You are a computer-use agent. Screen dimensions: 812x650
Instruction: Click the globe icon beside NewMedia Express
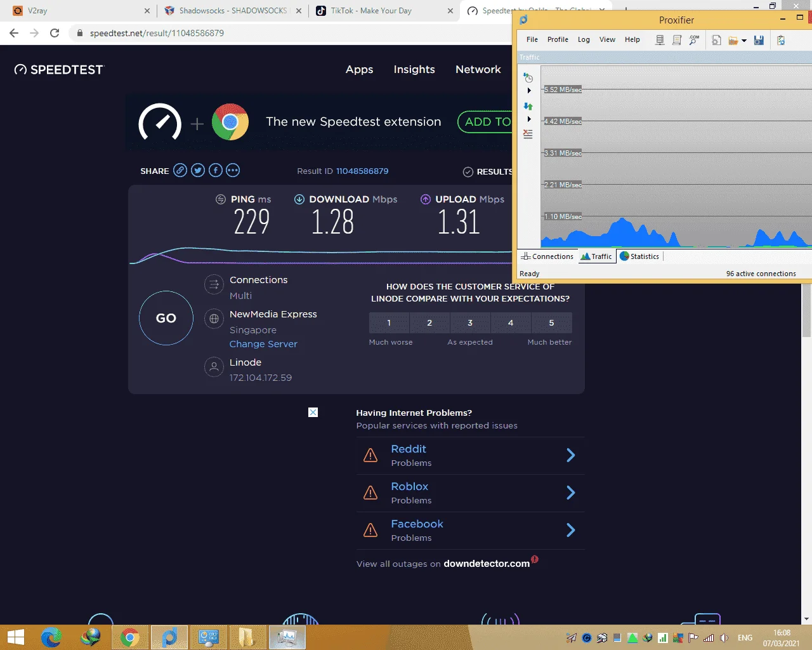(x=214, y=319)
